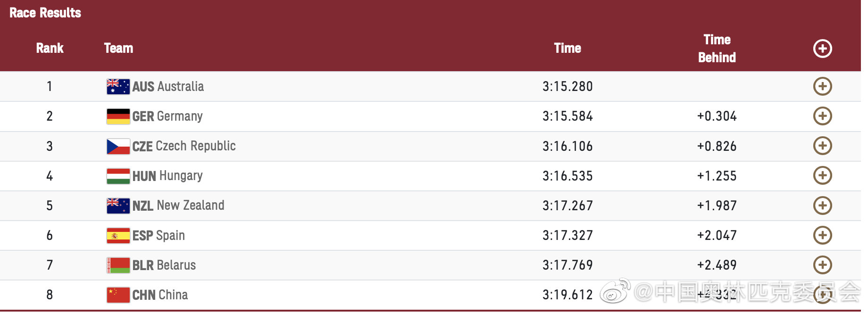Viewport: 868px width, 313px height.
Task: Click the Australia flag icon
Action: pos(118,87)
